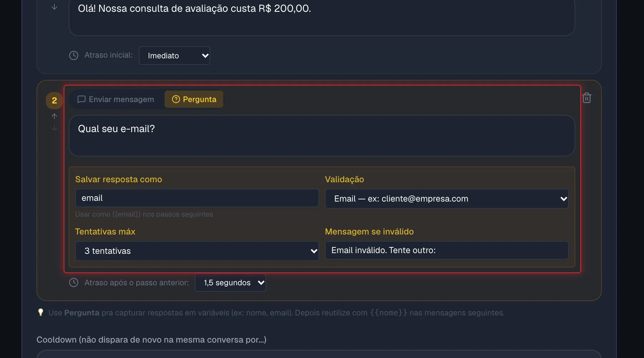644x358 pixels.
Task: Click the 'Atraso inicial:' label
Action: coord(109,55)
